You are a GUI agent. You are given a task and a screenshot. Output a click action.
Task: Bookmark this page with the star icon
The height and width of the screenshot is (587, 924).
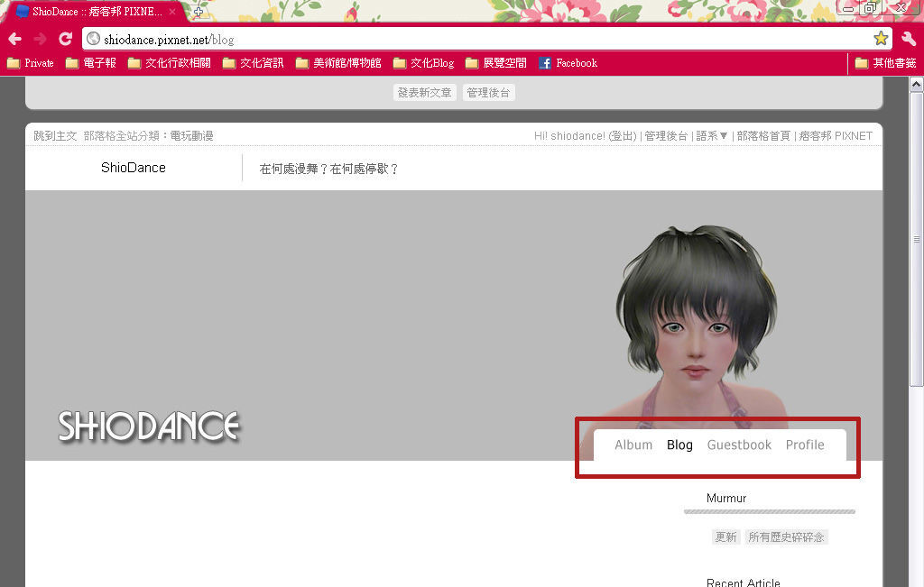coord(881,39)
